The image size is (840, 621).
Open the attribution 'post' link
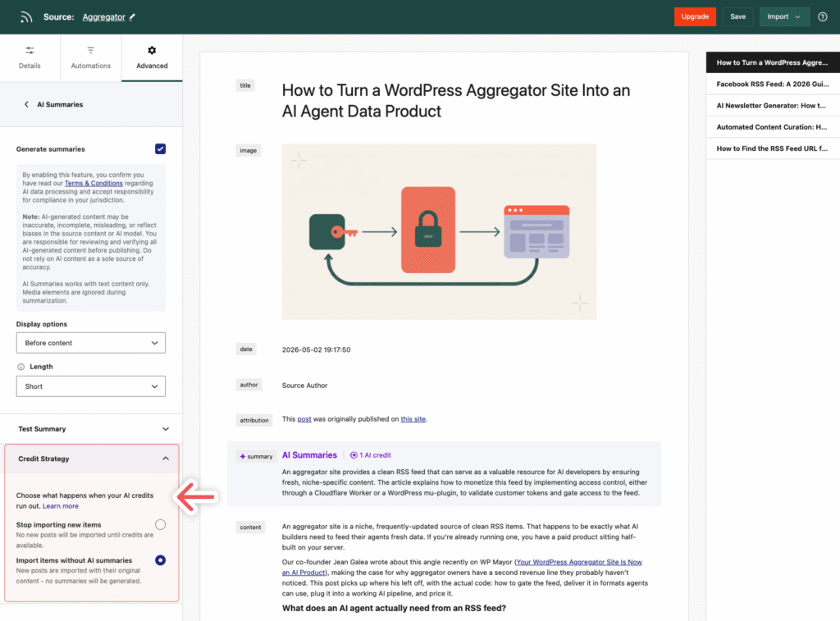point(304,419)
